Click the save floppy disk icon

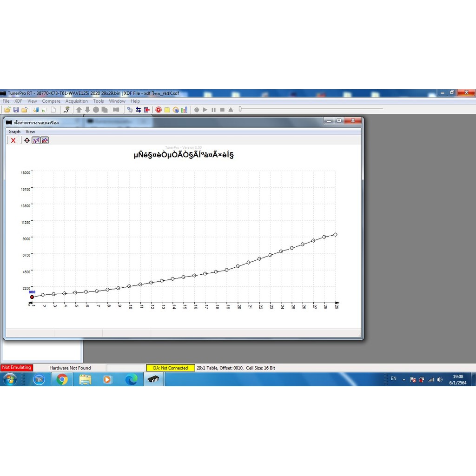16,110
